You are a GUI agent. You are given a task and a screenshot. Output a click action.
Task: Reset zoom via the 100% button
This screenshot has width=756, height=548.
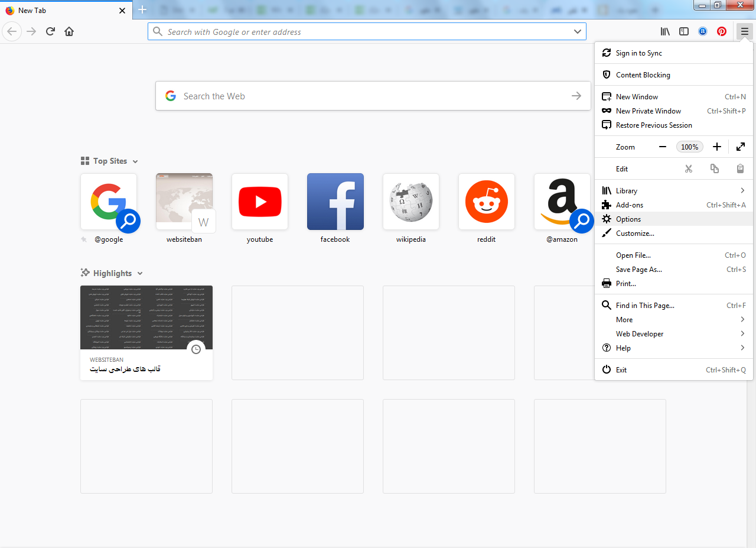tap(690, 147)
